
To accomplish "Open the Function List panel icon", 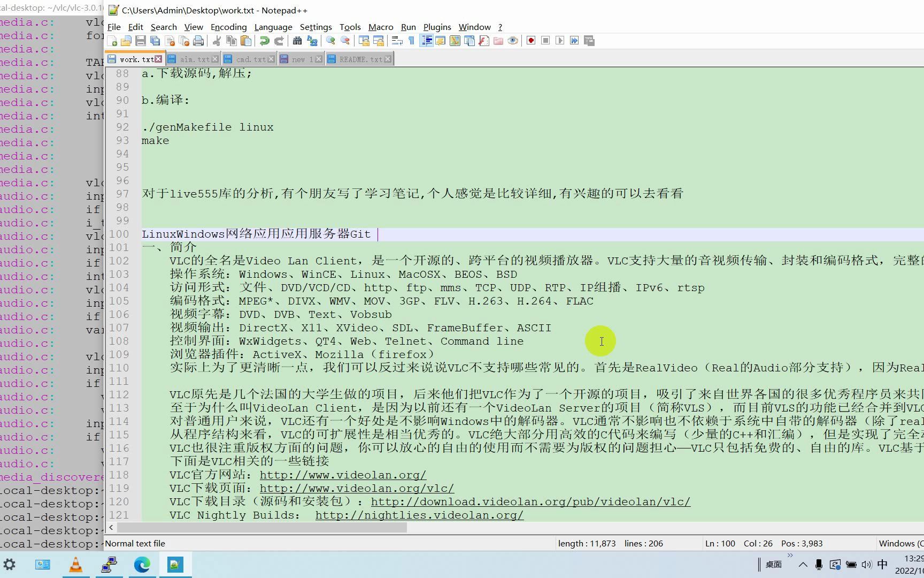I will [x=484, y=41].
